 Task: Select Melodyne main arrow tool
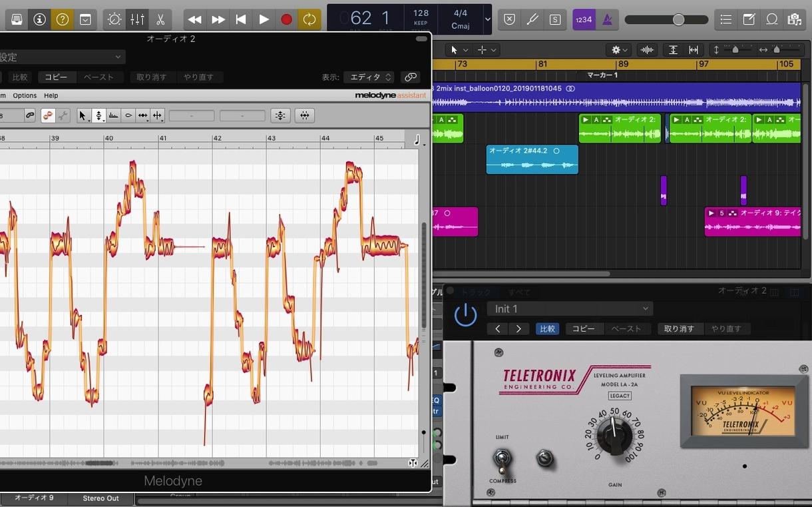pyautogui.click(x=84, y=115)
